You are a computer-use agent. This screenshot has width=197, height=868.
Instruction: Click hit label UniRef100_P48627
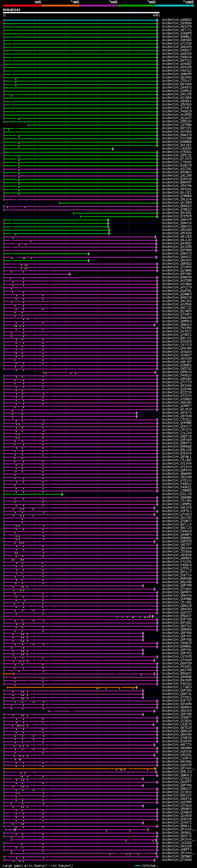[176, 50]
